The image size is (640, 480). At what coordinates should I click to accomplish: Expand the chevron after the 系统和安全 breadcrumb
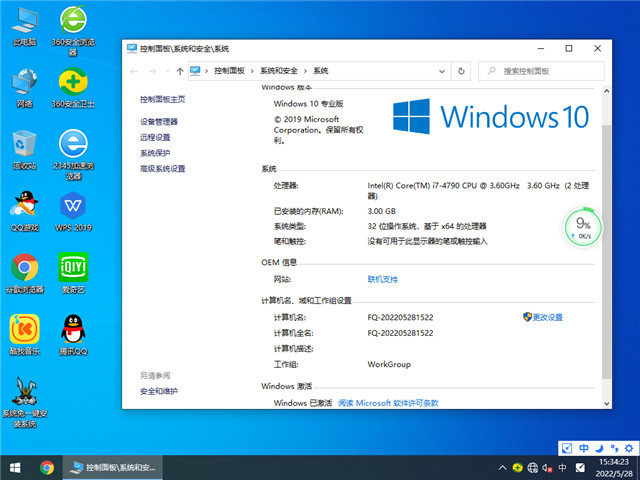pos(305,71)
